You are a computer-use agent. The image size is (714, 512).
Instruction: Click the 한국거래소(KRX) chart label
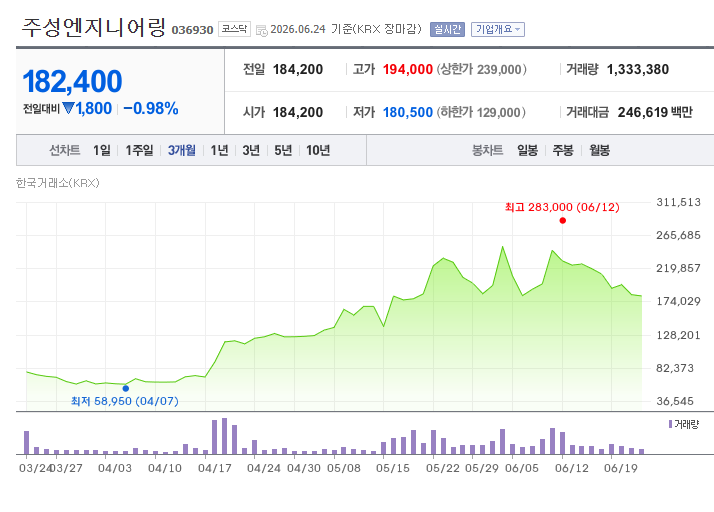[57, 183]
